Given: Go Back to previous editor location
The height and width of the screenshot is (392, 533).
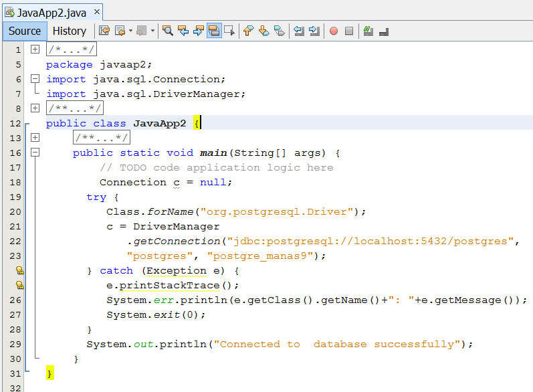Looking at the screenshot, I should pos(120,31).
